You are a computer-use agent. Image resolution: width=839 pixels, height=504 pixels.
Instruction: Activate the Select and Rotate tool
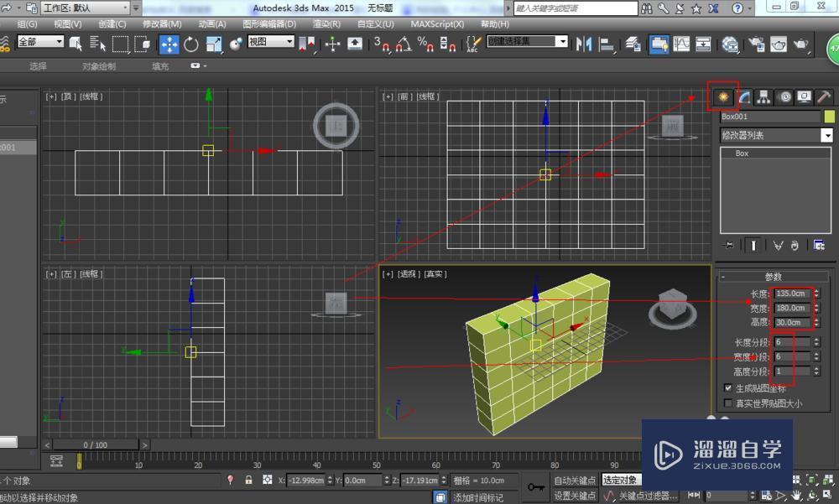tap(191, 44)
